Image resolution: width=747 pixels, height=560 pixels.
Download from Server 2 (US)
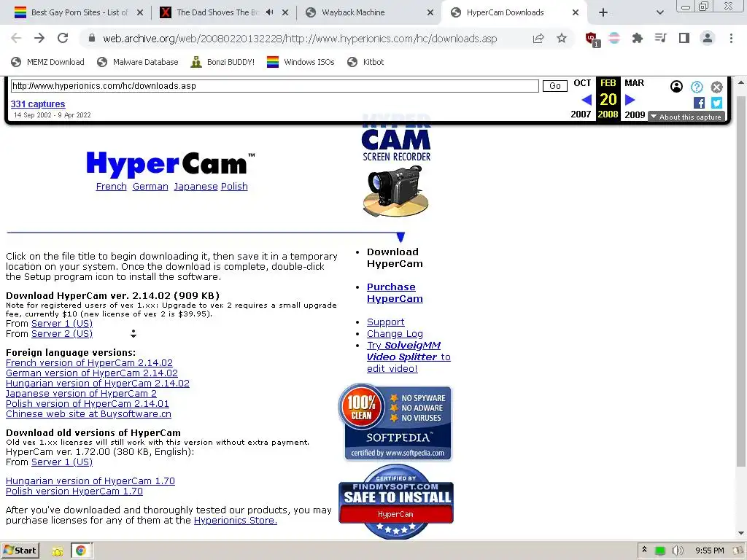(62, 334)
